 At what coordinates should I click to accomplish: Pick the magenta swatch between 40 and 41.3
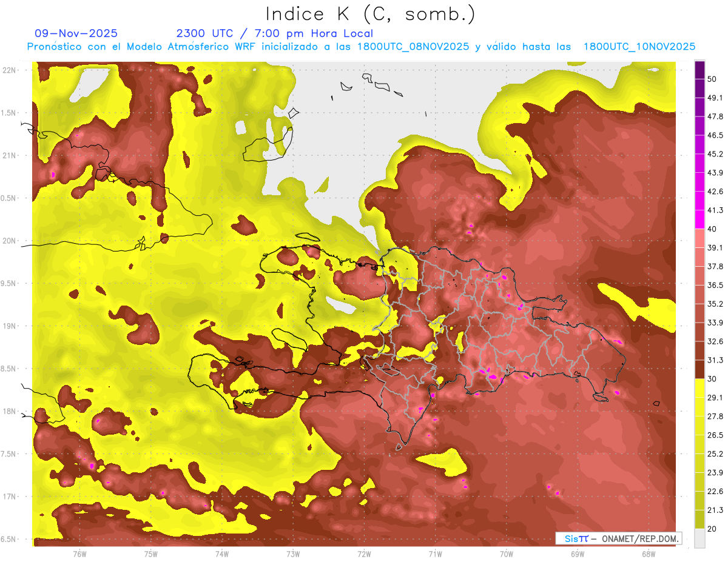coord(700,219)
